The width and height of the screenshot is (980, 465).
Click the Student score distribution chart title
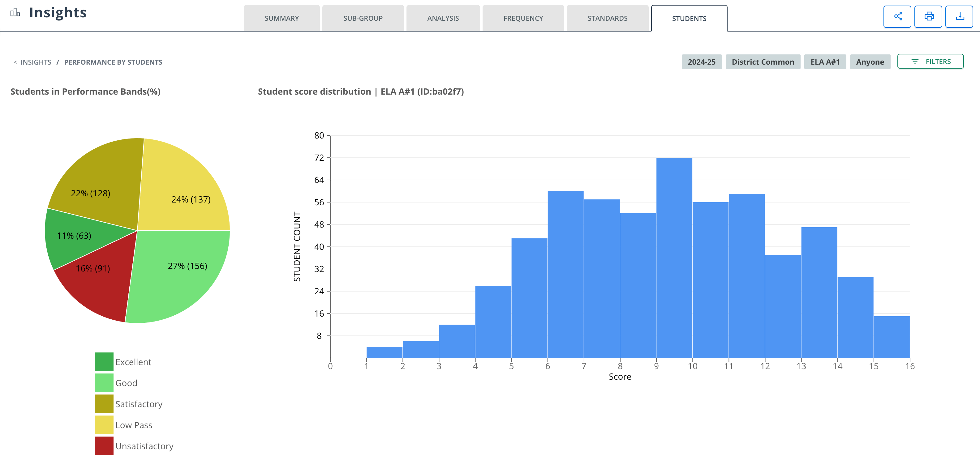pos(361,92)
